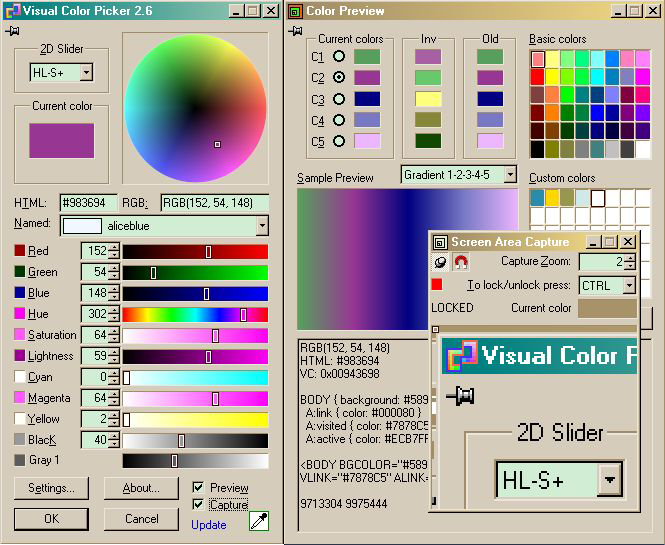Click the Red channel color icon
Image resolution: width=665 pixels, height=545 pixels.
click(20, 250)
